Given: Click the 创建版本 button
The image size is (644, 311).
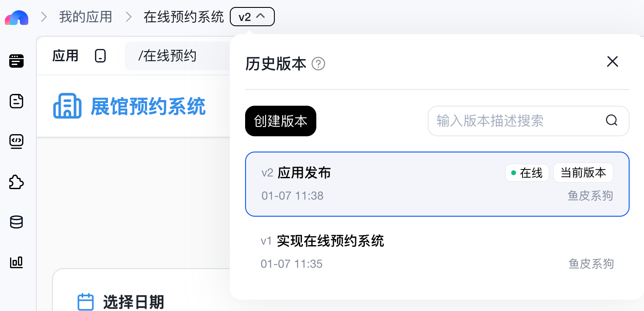Looking at the screenshot, I should (x=280, y=121).
